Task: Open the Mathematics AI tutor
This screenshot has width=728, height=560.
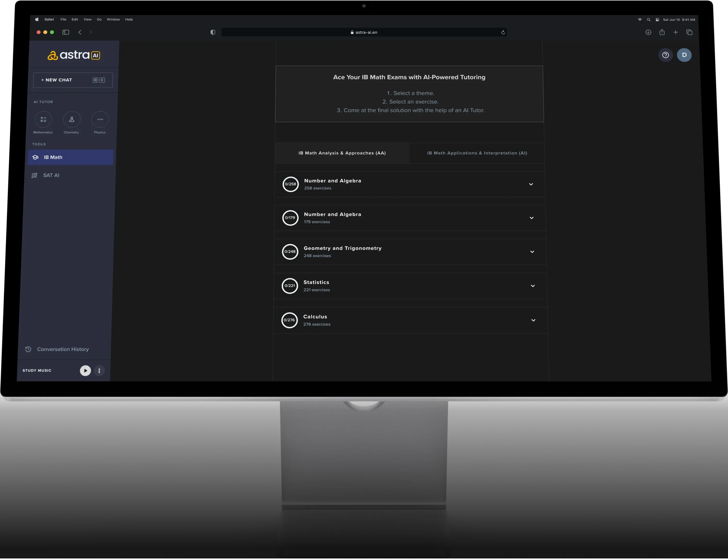Action: tap(43, 119)
